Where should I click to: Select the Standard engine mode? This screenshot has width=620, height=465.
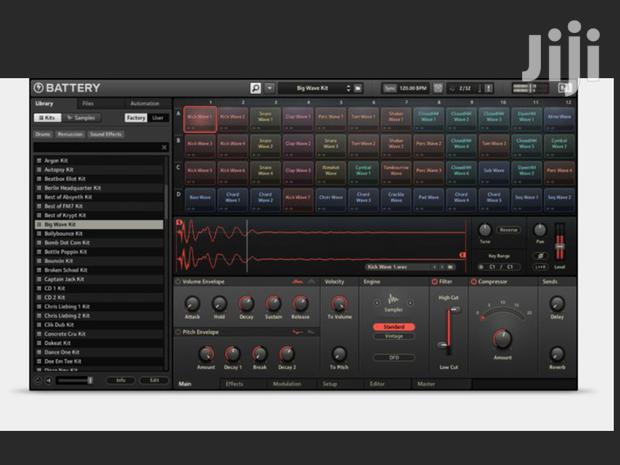tap(394, 327)
